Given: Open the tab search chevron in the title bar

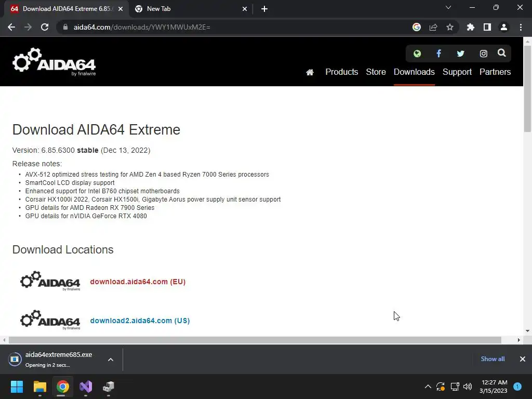Looking at the screenshot, I should (448, 7).
